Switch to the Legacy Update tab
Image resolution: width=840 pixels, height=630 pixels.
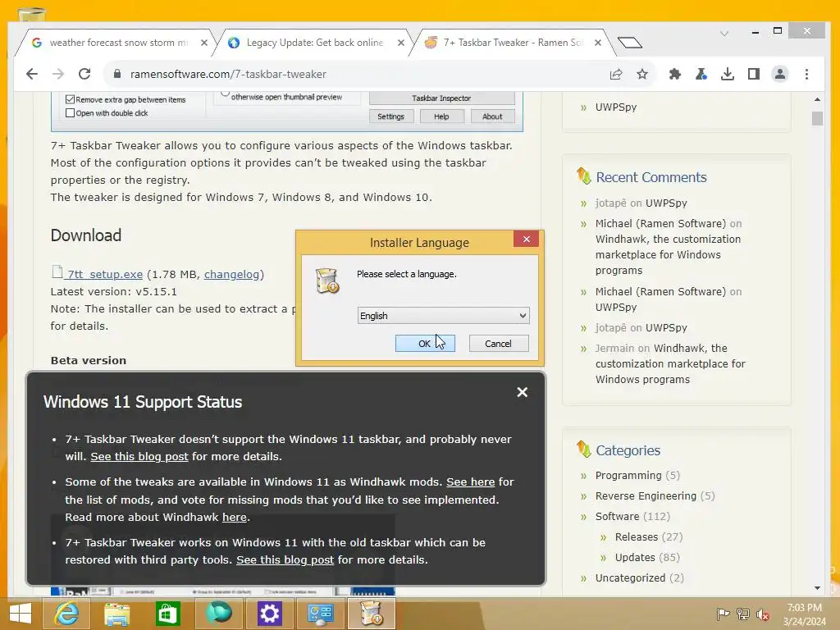[313, 43]
